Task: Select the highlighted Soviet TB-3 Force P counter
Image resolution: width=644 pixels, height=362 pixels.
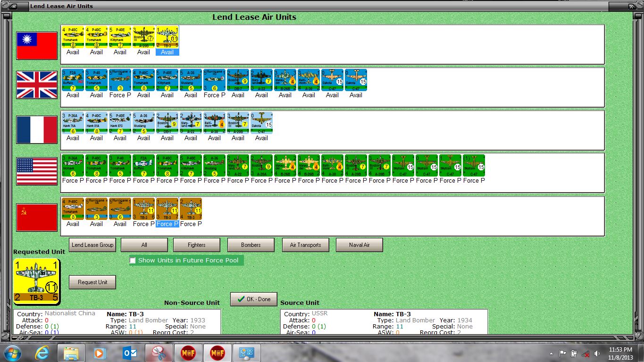Action: pos(167,209)
